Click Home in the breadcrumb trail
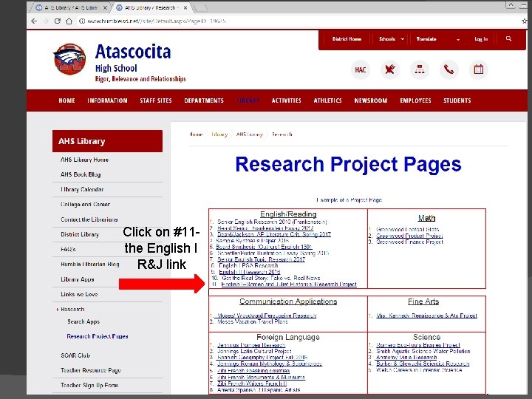The height and width of the screenshot is (399, 532). coord(196,134)
